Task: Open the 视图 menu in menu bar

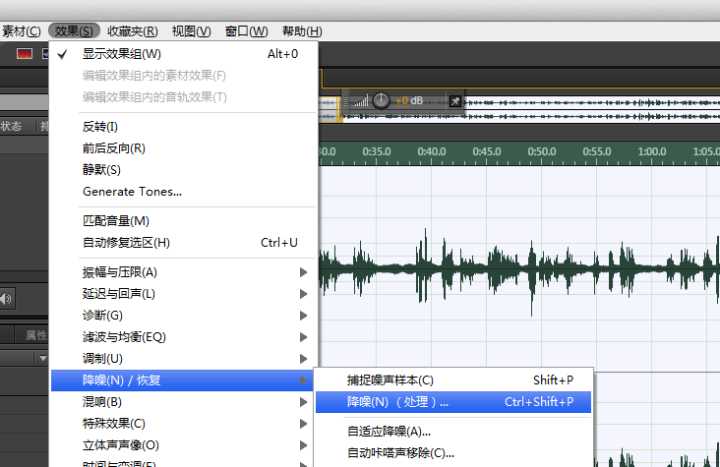Action: click(191, 32)
